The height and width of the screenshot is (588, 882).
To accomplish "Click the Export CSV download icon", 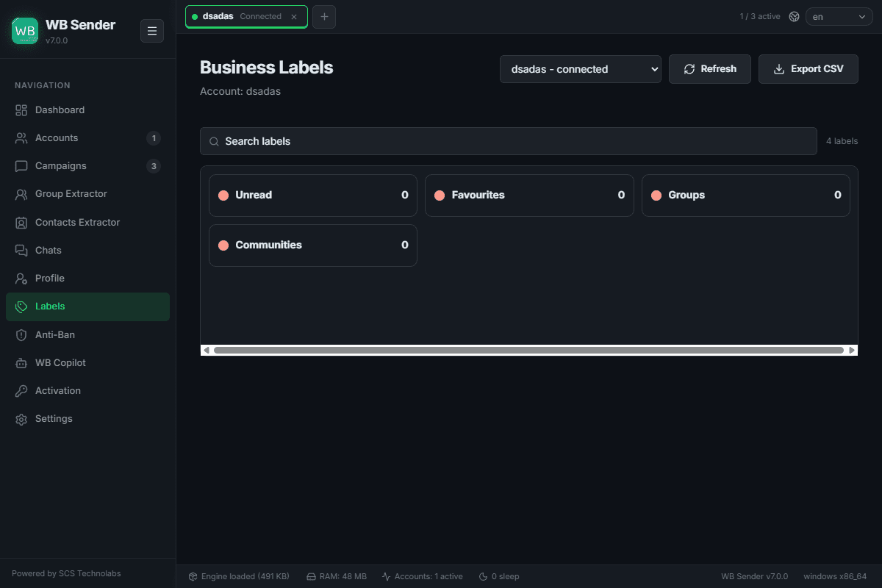I will pos(779,69).
